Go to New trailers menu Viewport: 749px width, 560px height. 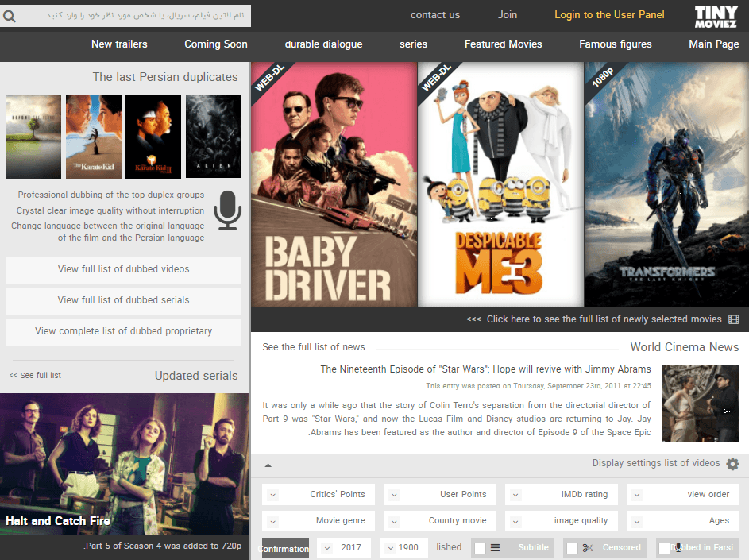119,44
